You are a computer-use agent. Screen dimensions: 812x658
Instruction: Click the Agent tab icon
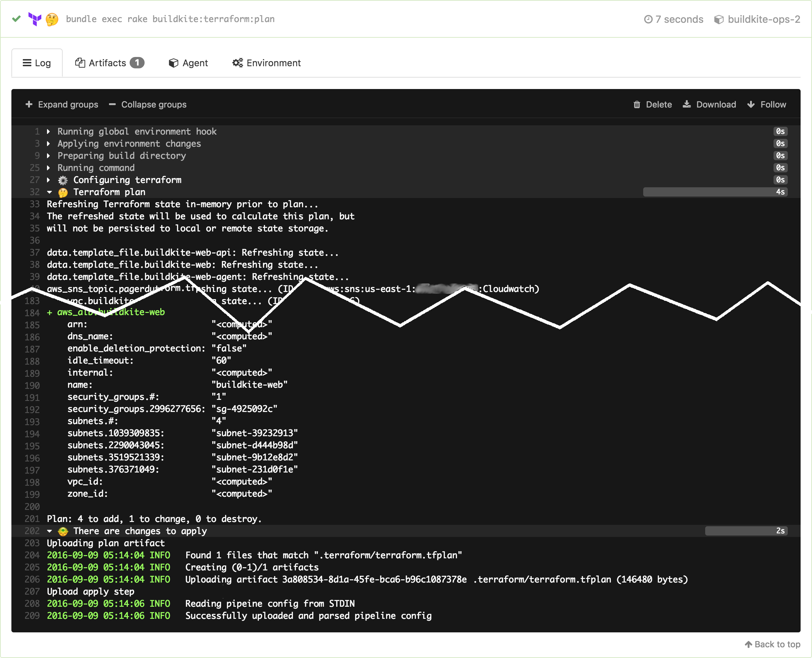point(173,63)
